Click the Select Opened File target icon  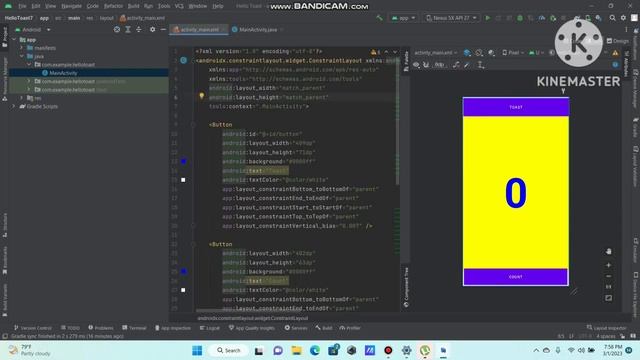[x=117, y=29]
